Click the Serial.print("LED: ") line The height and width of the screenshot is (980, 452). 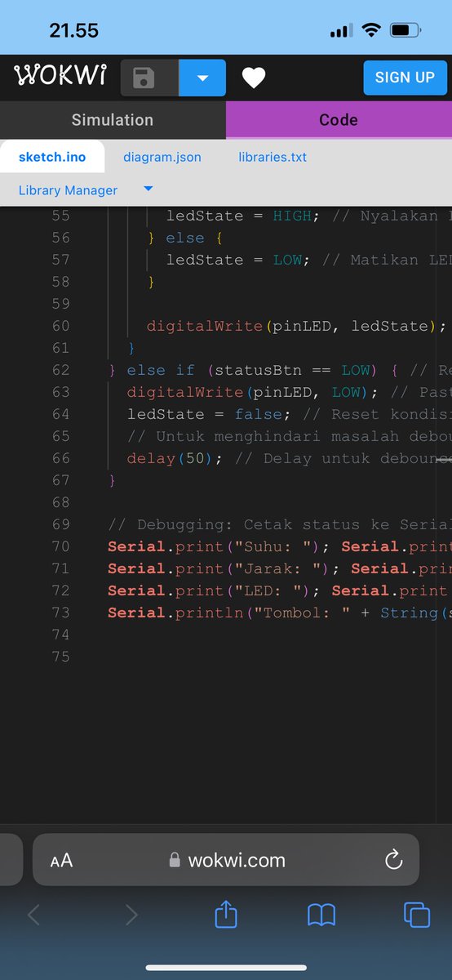280,590
